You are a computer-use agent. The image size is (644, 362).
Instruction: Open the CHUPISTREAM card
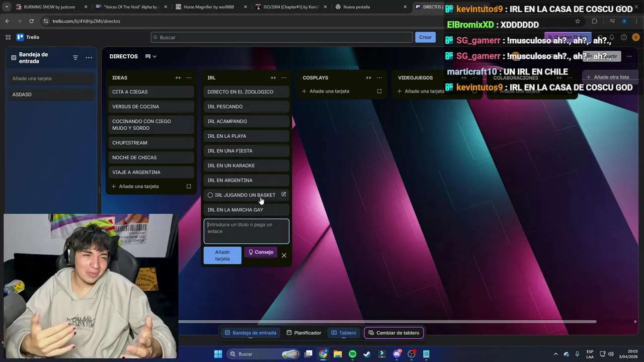(151, 143)
